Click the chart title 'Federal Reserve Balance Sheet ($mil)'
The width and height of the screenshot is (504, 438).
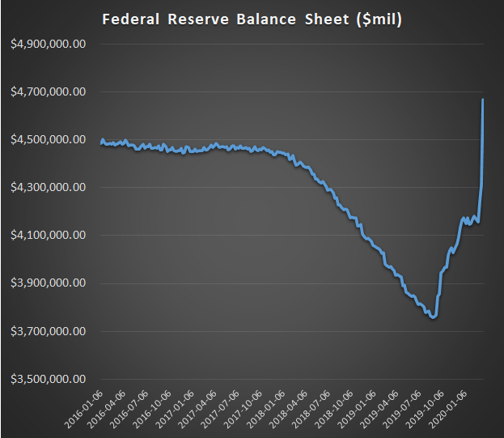[x=251, y=18]
